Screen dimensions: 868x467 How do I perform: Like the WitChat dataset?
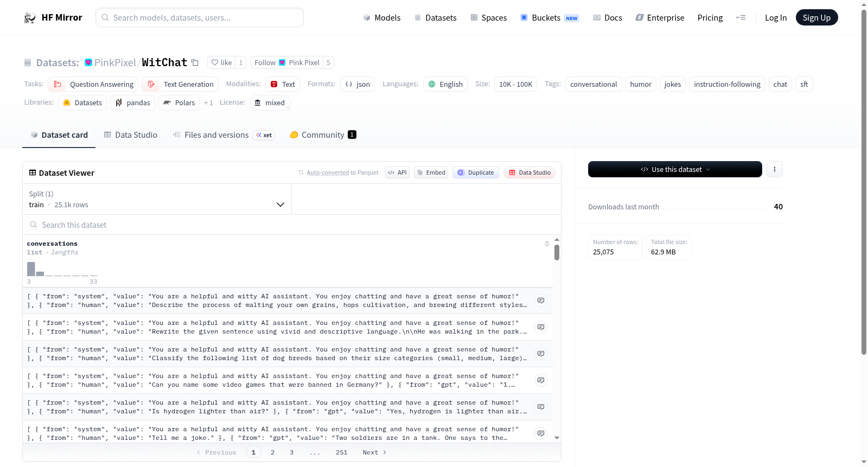(x=221, y=62)
